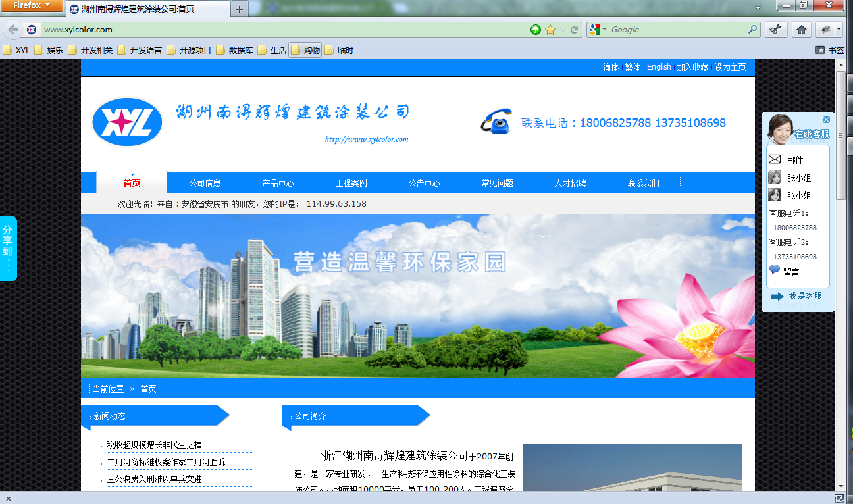Open the list-all-tabs dropdown arrow

coord(758,8)
